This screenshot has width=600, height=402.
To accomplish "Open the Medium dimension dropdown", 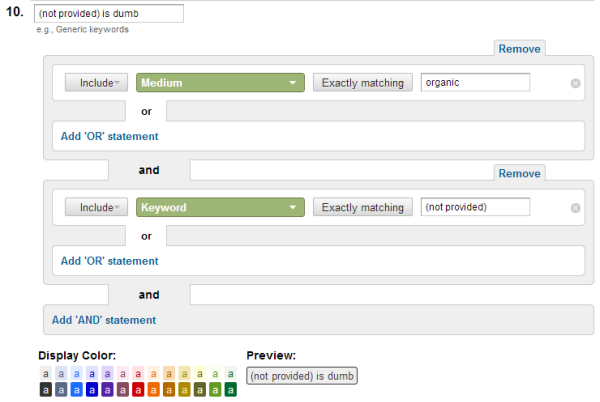I will (x=220, y=83).
